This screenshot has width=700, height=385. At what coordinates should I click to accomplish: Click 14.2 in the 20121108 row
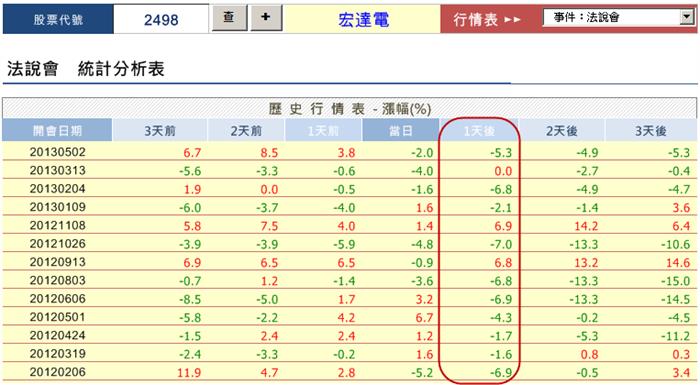coord(586,226)
